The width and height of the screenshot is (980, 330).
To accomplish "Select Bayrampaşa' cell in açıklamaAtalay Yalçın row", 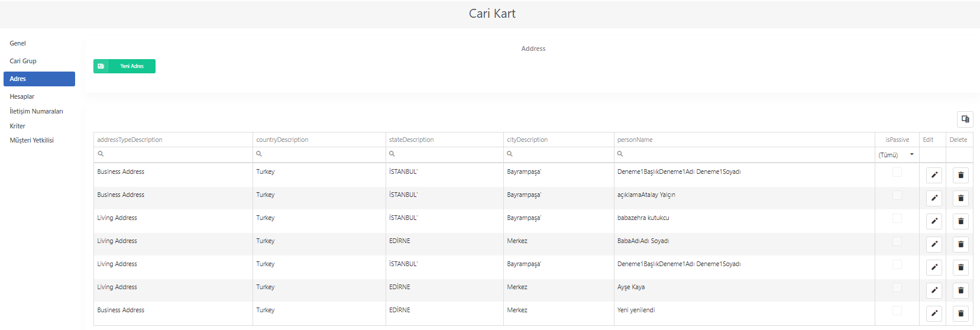I will [558, 198].
